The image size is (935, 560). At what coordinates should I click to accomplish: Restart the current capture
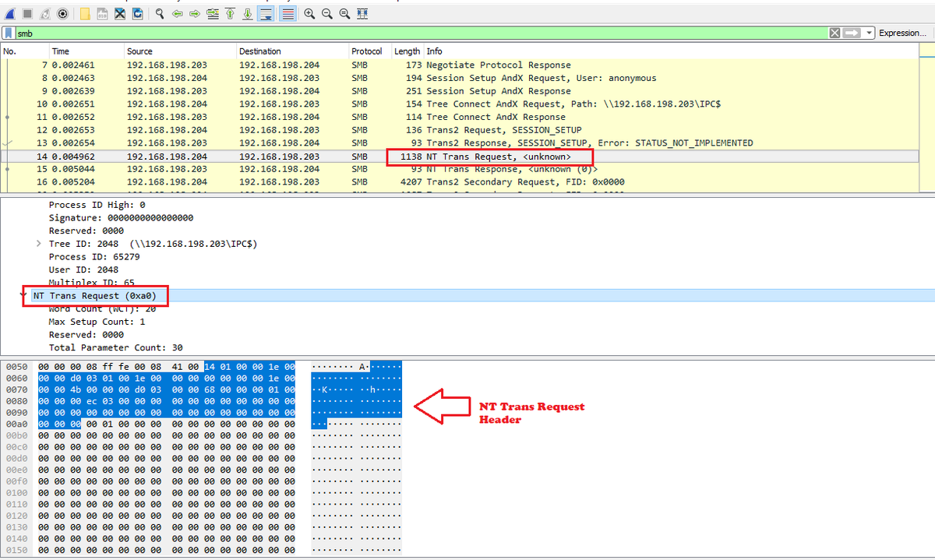click(45, 13)
